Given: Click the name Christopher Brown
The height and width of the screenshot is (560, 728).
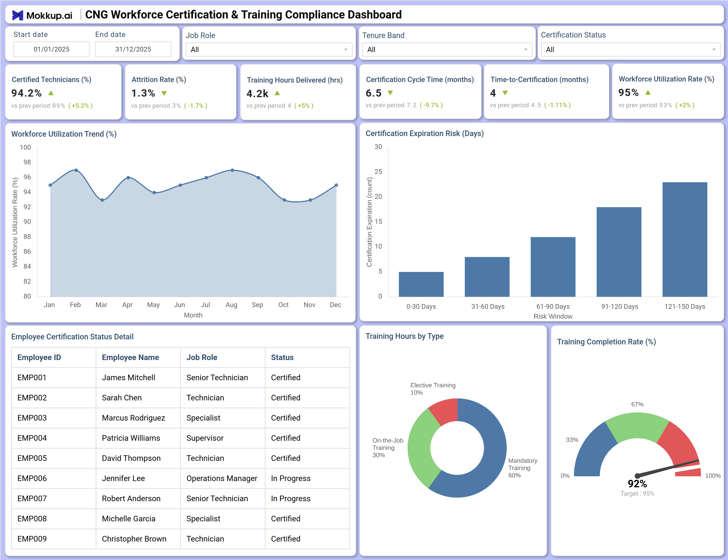Looking at the screenshot, I should point(134,539).
